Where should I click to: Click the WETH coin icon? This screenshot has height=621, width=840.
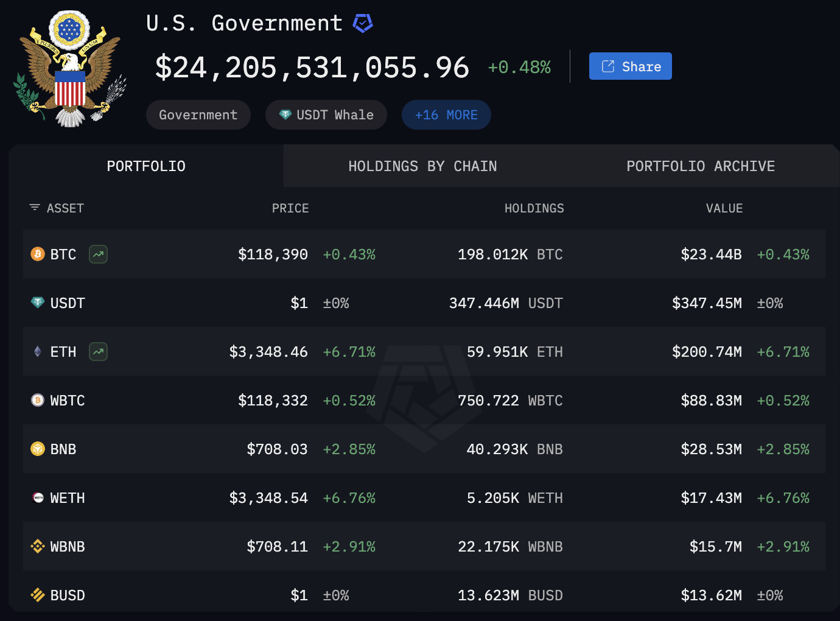pyautogui.click(x=38, y=497)
